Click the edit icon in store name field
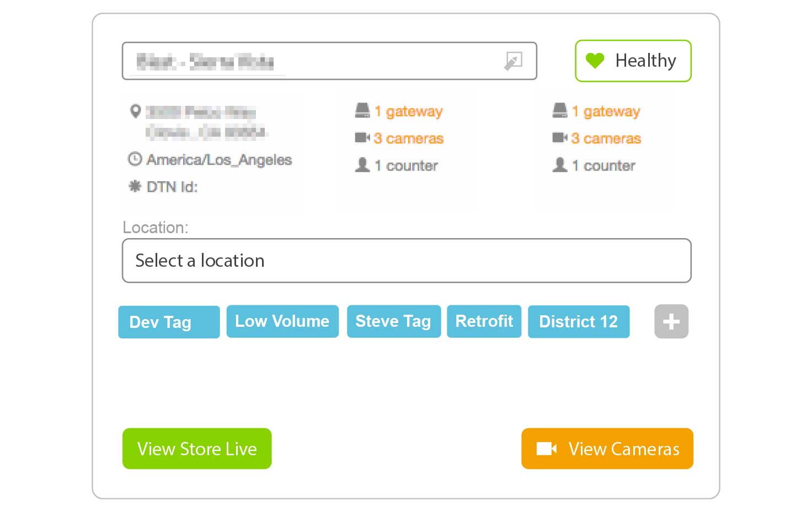 (x=513, y=61)
